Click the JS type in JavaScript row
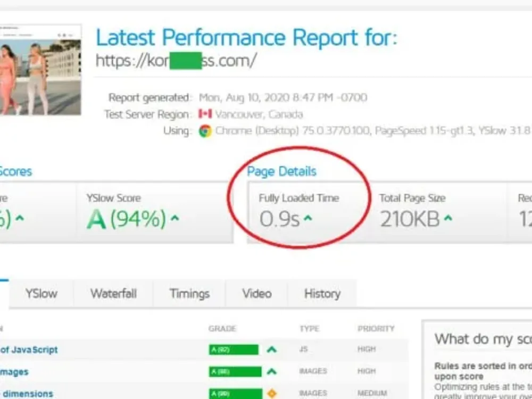The width and height of the screenshot is (532, 399). 303,349
